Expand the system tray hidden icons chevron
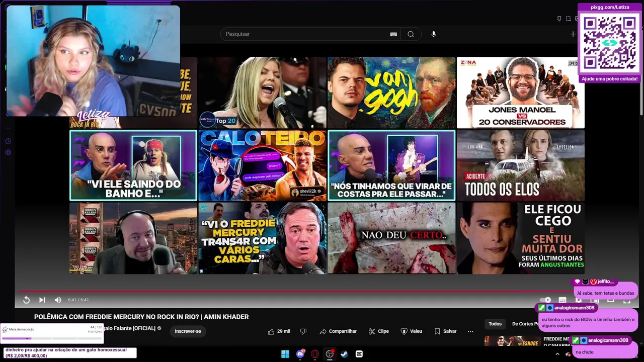The image size is (644, 362). click(557, 354)
